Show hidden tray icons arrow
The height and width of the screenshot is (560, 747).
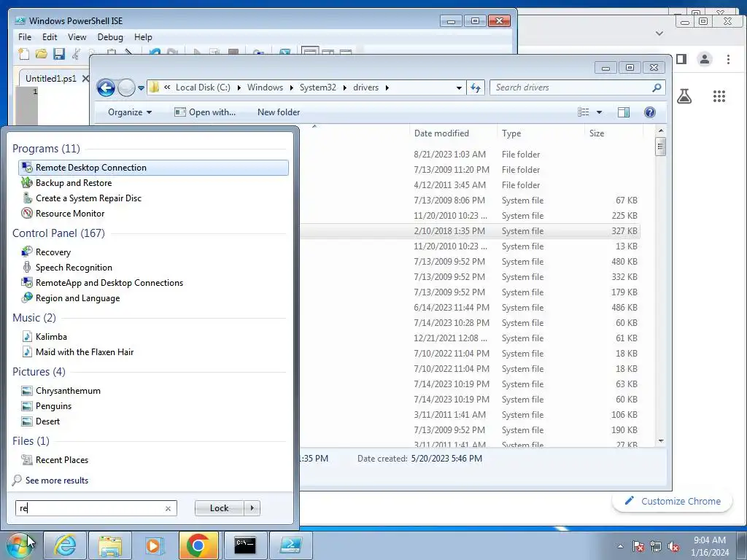coord(620,546)
